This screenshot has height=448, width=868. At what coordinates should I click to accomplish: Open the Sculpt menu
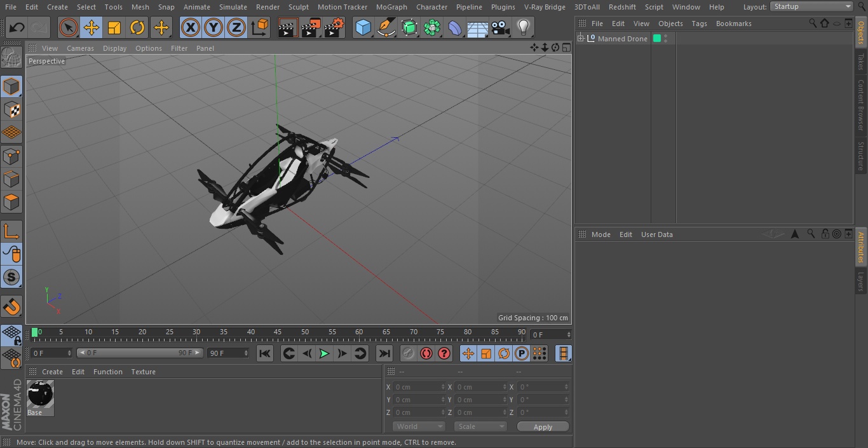pos(298,7)
